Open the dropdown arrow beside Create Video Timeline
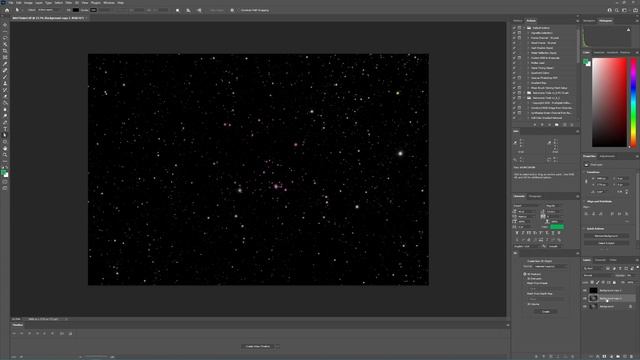Image resolution: width=640 pixels, height=360 pixels. [277, 346]
